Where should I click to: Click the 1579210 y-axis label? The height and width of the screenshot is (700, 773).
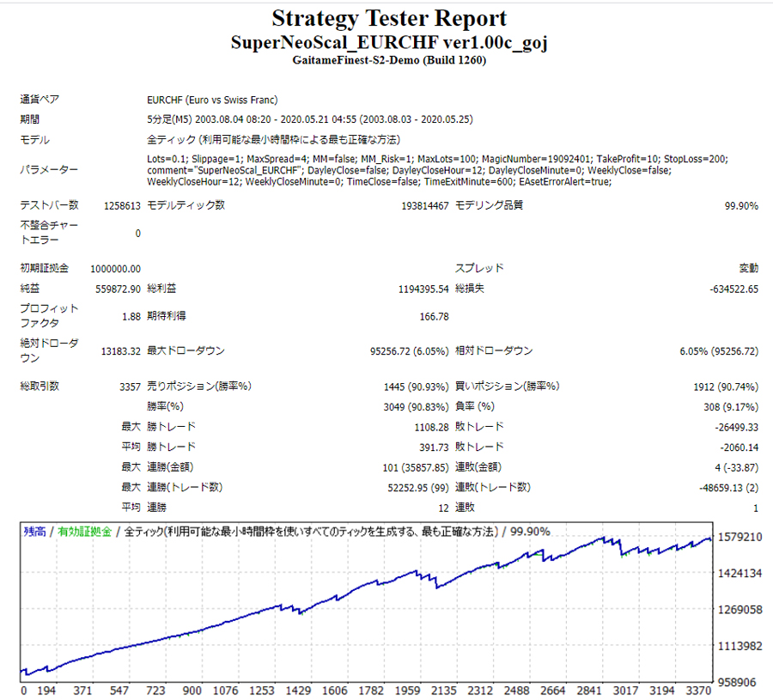[740, 538]
